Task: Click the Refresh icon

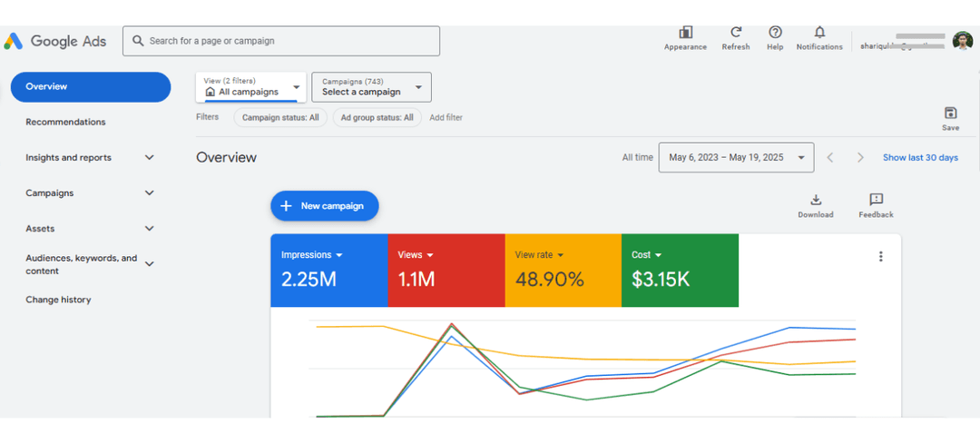Action: tap(736, 33)
